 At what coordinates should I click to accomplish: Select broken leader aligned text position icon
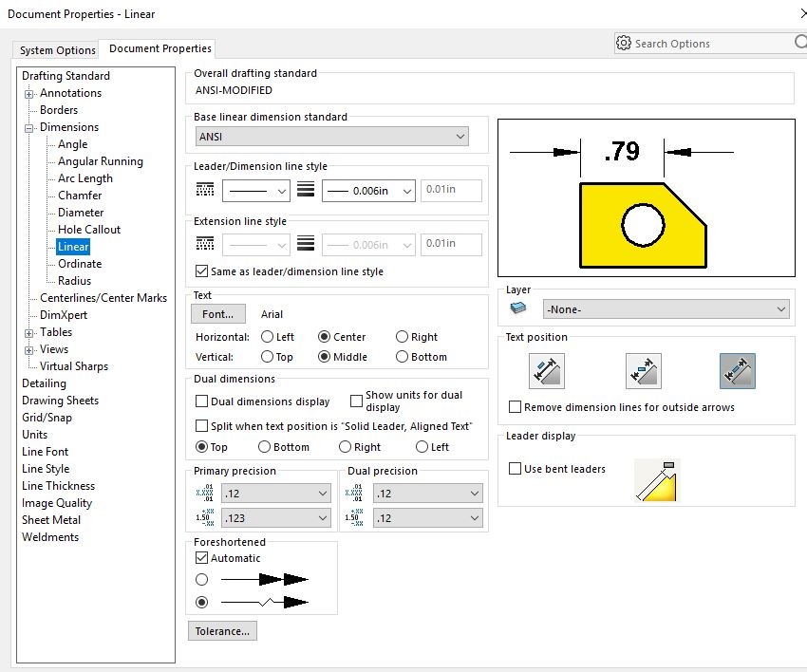tap(737, 371)
